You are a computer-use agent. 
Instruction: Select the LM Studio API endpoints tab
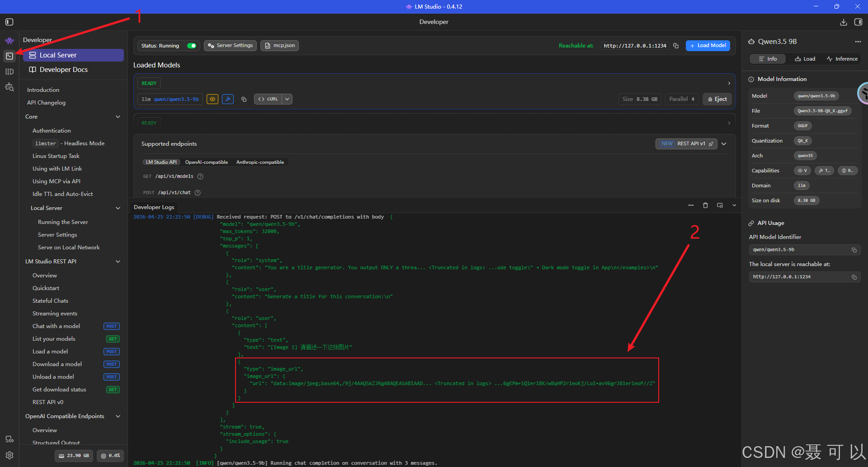point(161,162)
